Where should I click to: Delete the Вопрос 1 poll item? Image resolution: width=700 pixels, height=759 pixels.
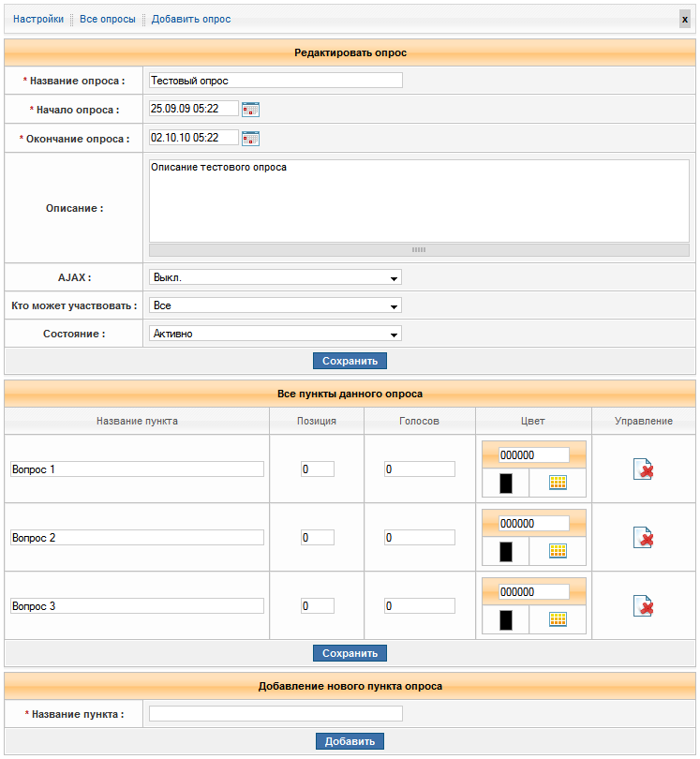[x=643, y=469]
